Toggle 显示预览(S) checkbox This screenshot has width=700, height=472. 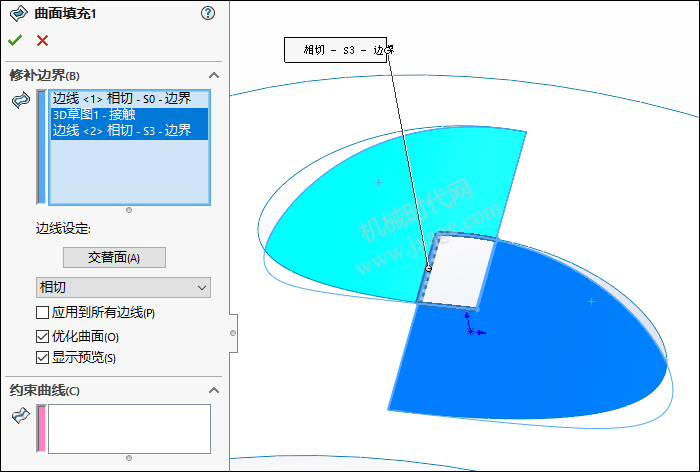pyautogui.click(x=42, y=357)
